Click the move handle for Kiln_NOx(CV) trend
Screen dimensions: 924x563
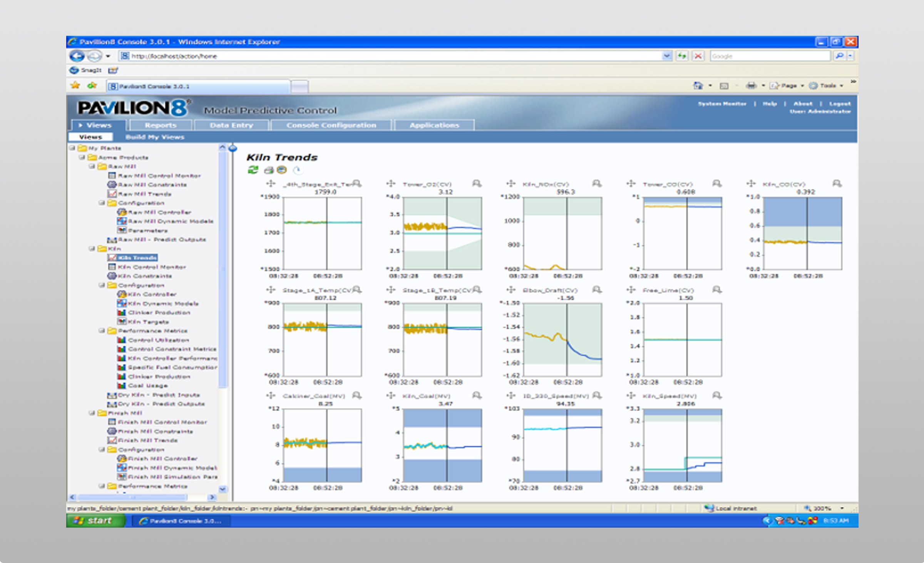pos(511,184)
